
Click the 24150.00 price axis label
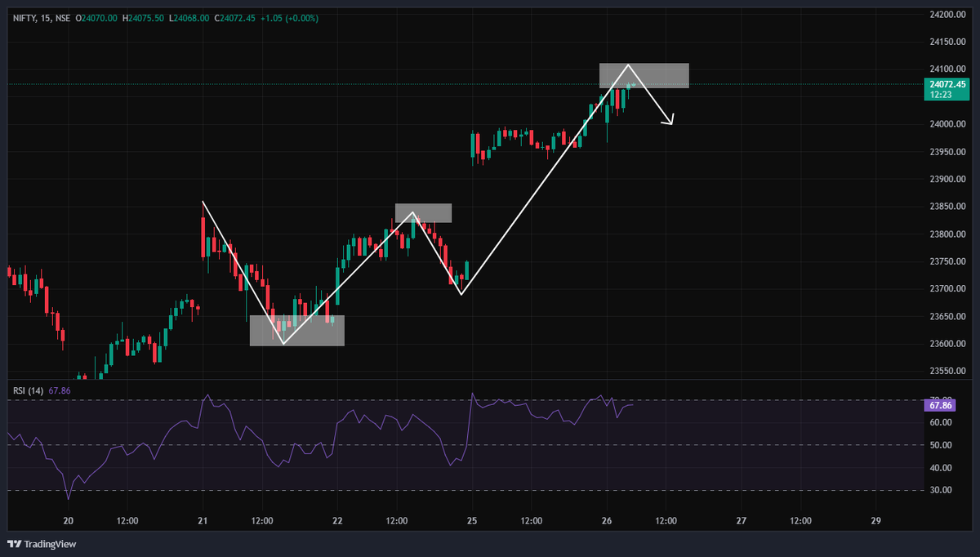coord(947,42)
